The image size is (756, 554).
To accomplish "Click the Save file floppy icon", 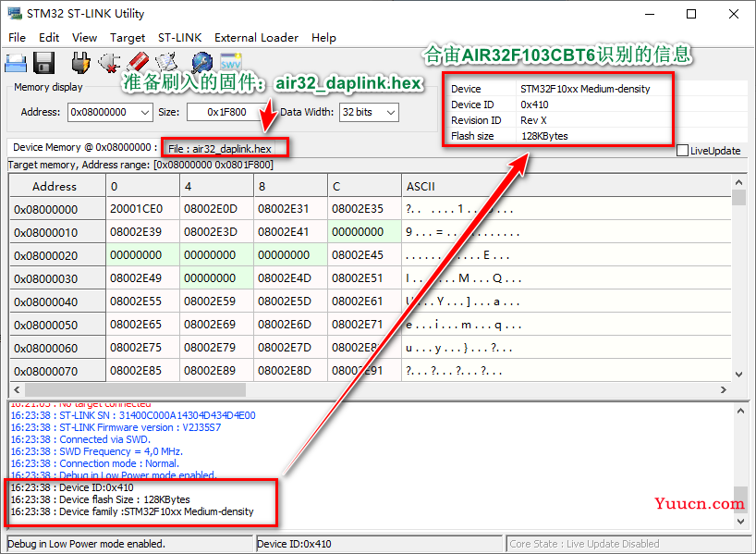I will tap(43, 63).
